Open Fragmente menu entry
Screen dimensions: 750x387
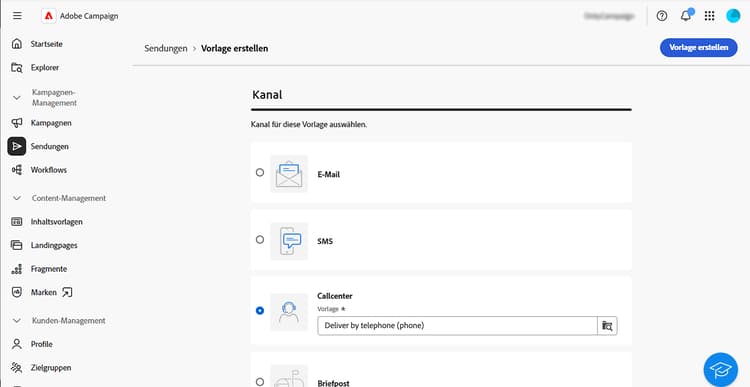pos(49,269)
